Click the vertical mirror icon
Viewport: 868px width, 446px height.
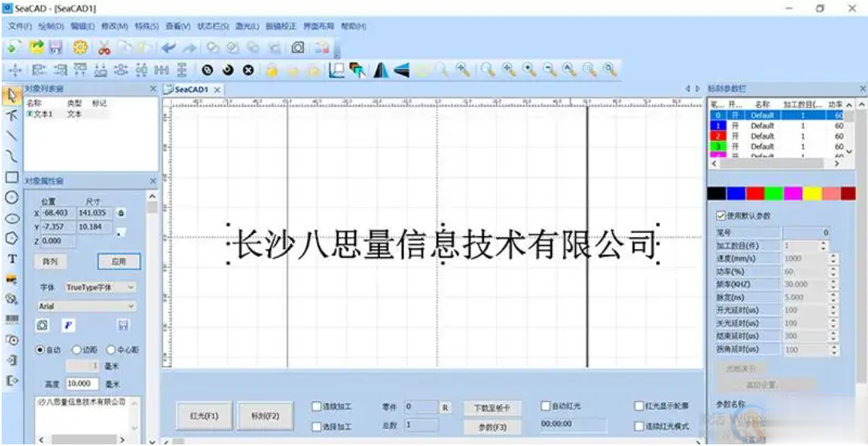click(402, 70)
